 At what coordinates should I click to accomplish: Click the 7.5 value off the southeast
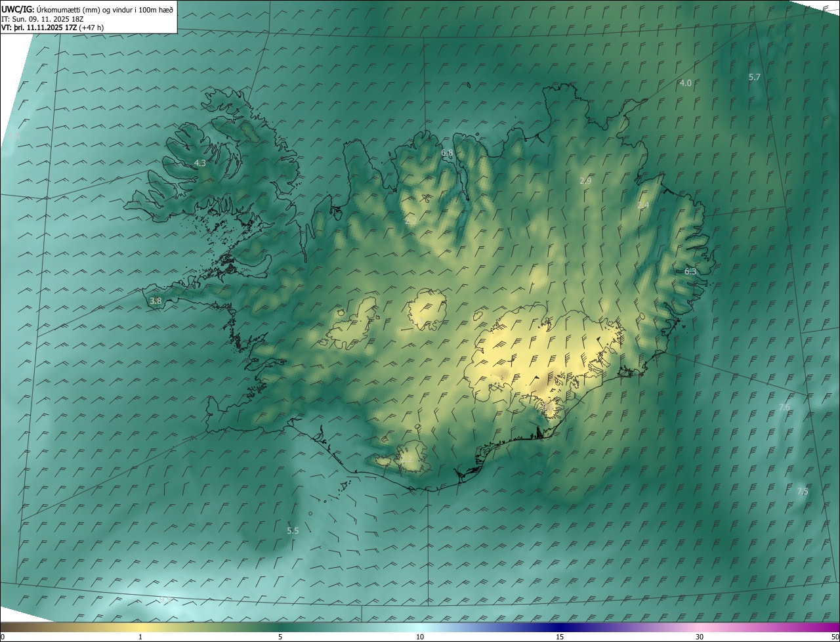coord(803,492)
